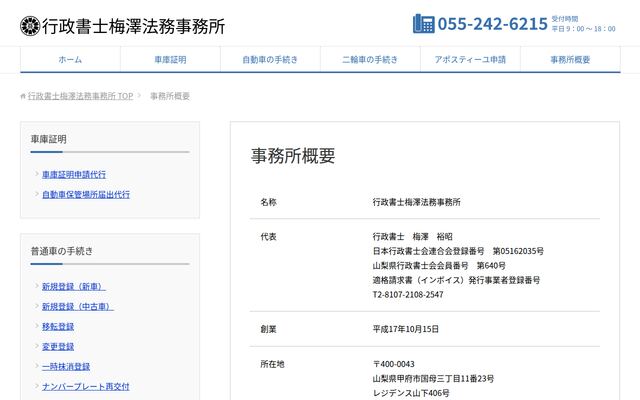Open the ホーム menu item

(x=70, y=60)
